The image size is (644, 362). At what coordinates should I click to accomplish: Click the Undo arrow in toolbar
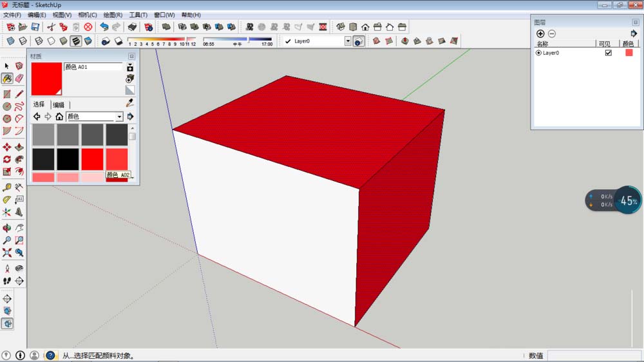104,27
